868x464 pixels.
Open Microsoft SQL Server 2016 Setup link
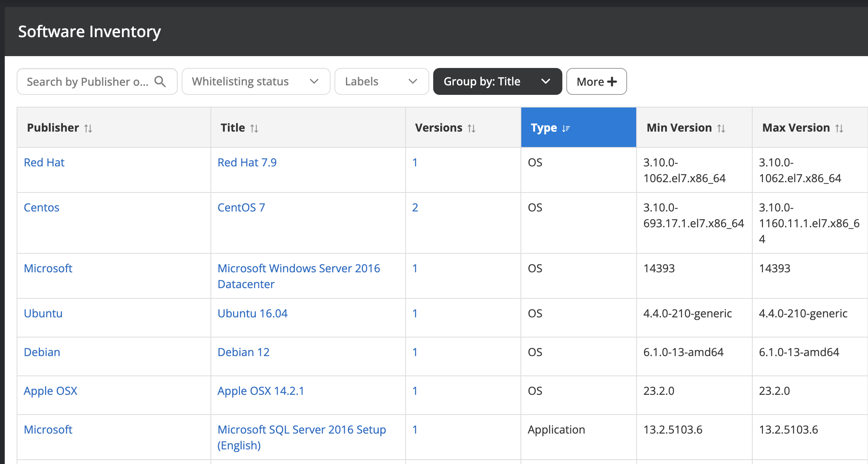[x=301, y=430]
